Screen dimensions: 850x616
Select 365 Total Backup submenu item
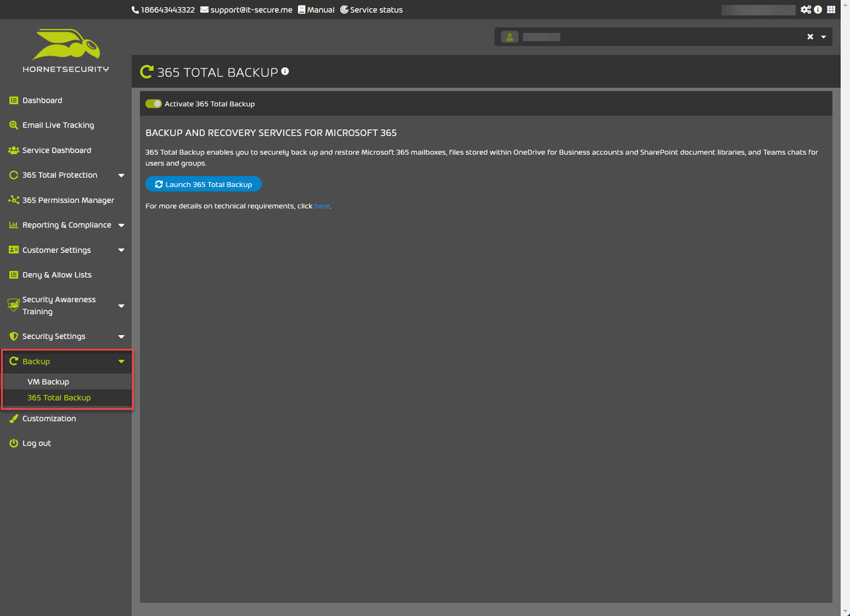click(59, 398)
